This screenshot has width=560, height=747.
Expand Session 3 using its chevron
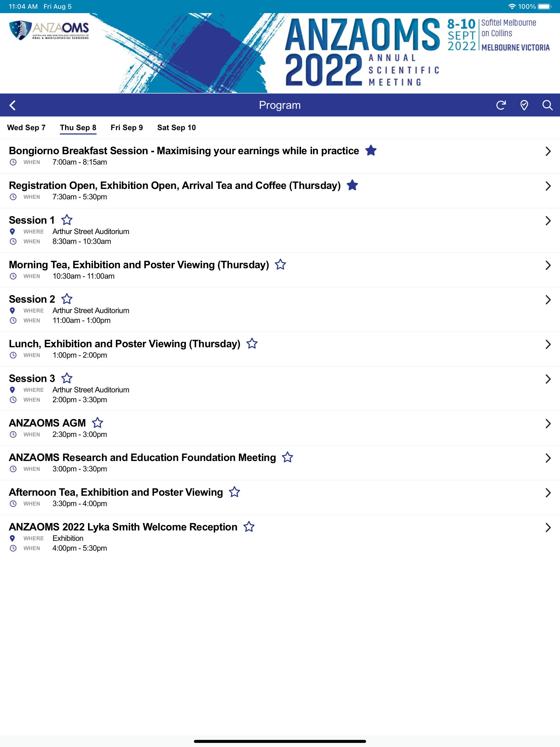pos(548,379)
